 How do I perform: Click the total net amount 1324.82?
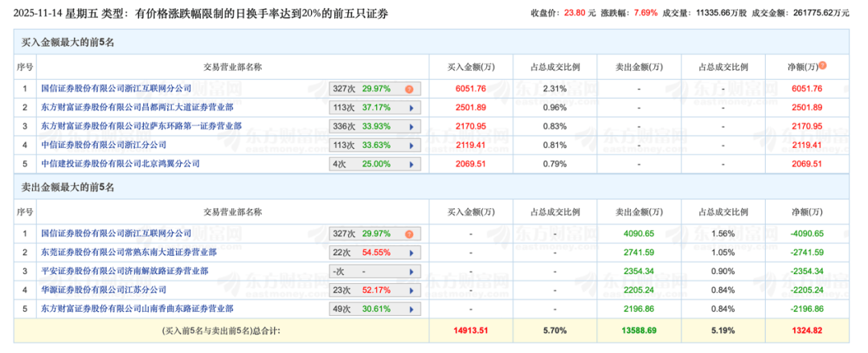point(807,330)
